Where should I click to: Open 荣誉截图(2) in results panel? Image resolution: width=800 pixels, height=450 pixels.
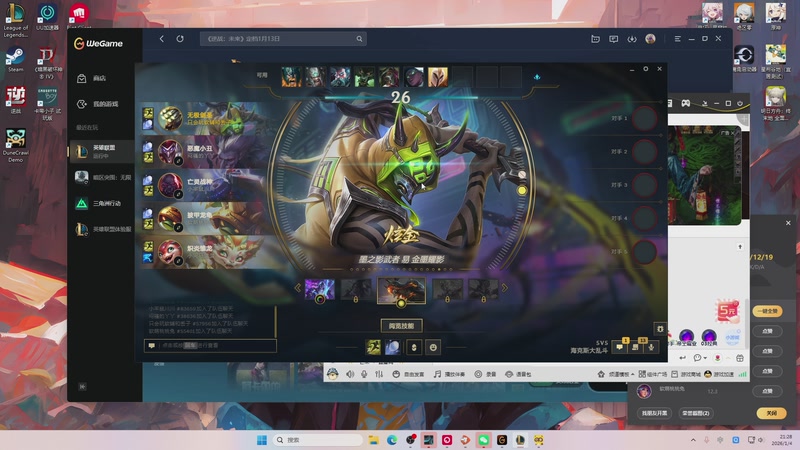(x=696, y=413)
